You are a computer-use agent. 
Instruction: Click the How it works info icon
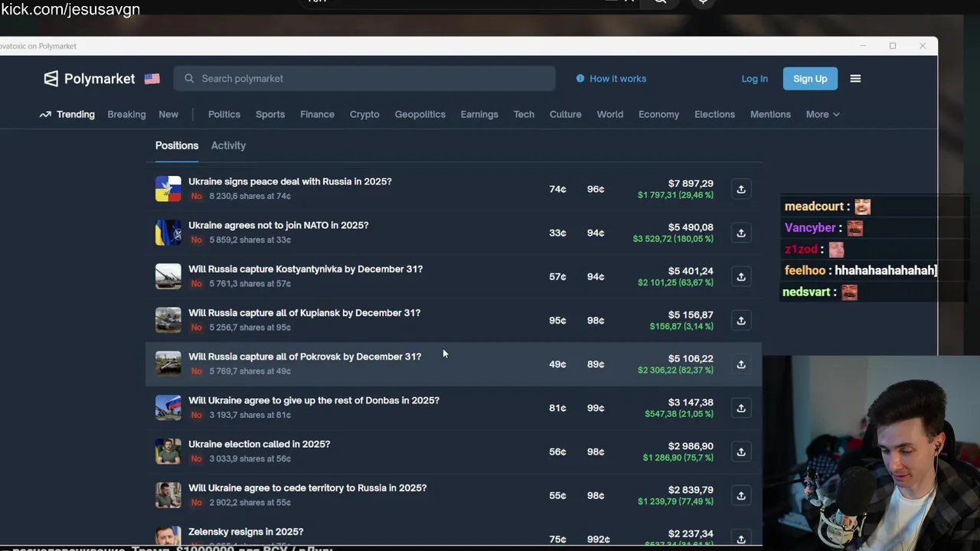pos(580,79)
